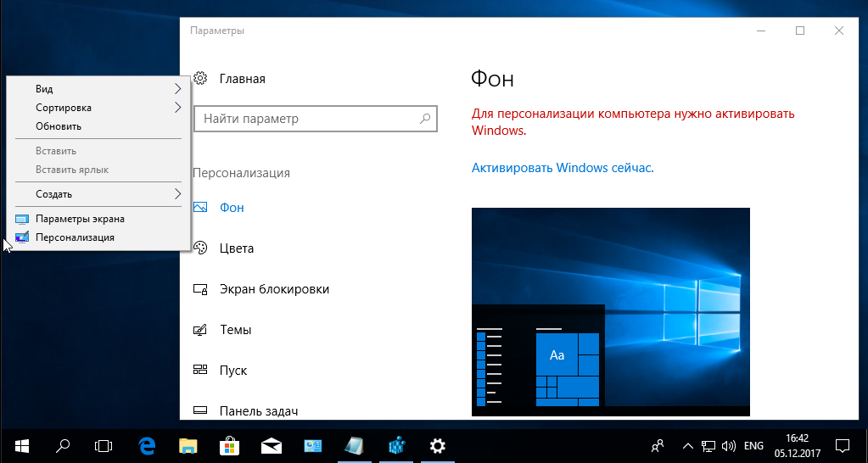Launch Microsoft Edge from the taskbar
The width and height of the screenshot is (868, 463).
point(146,445)
